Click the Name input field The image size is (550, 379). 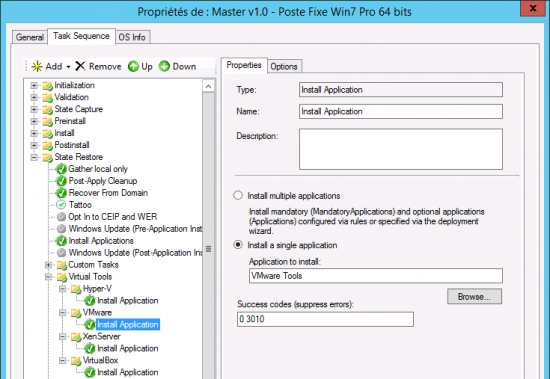[x=401, y=112]
